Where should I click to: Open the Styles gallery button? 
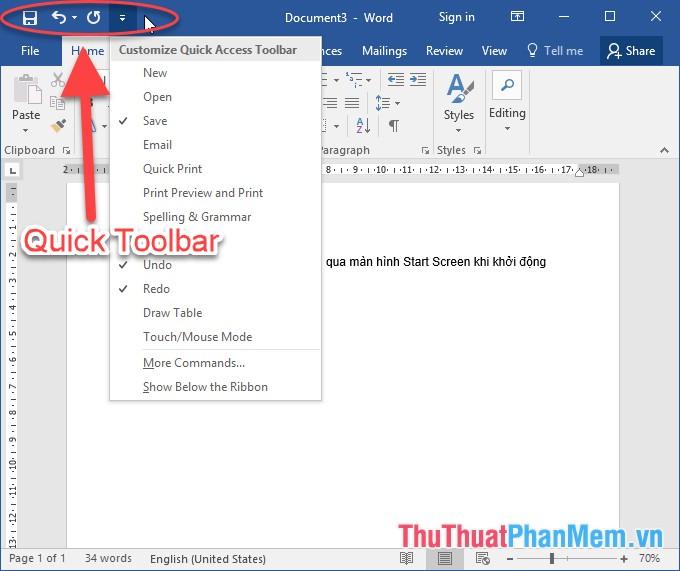(x=459, y=102)
